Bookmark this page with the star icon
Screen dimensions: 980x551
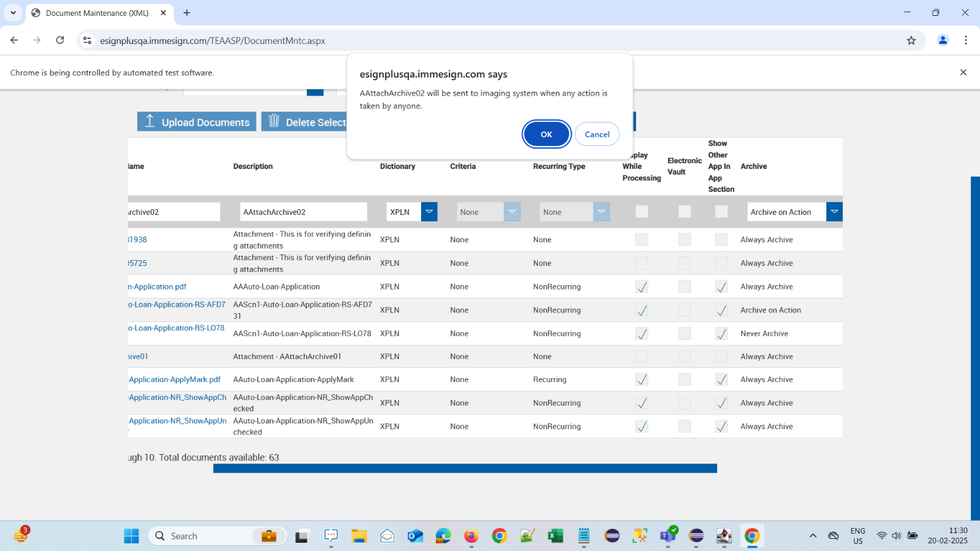point(911,40)
